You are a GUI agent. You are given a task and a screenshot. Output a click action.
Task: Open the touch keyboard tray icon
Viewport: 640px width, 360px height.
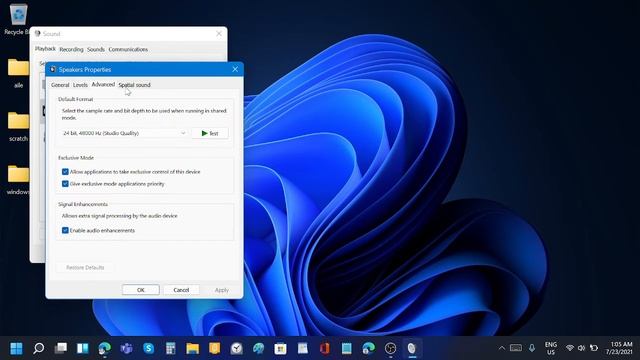coord(516,348)
